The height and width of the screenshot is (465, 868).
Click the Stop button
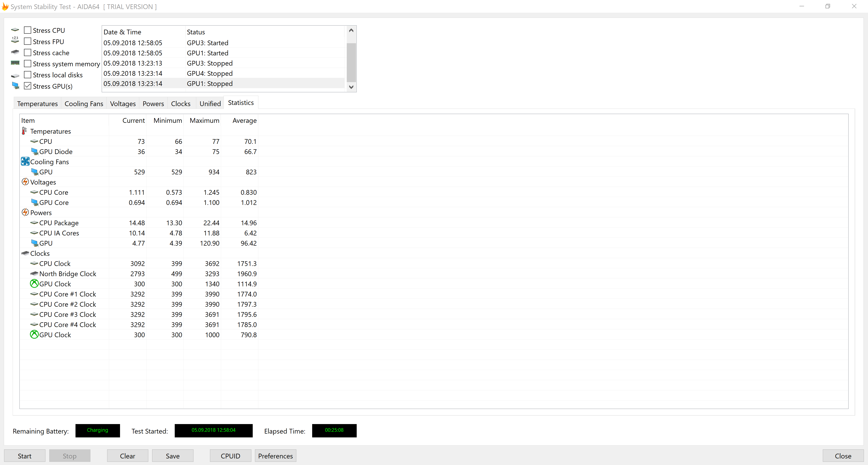coord(69,456)
